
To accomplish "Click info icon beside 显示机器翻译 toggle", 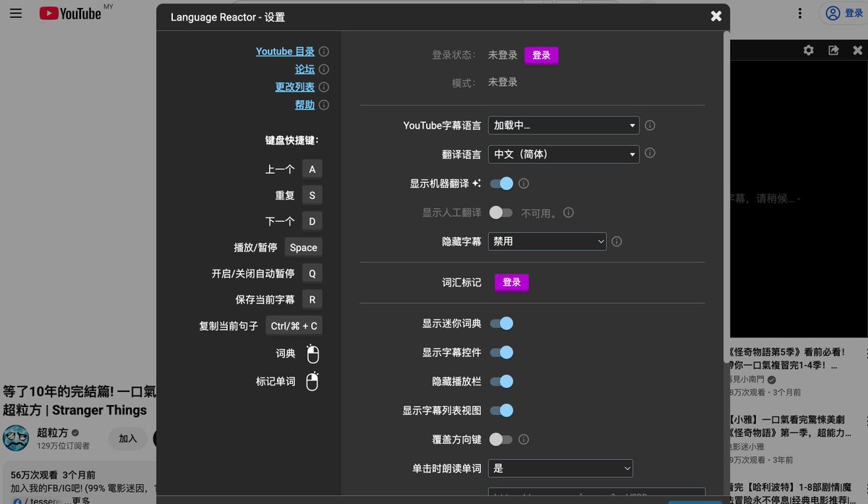I will [x=524, y=184].
